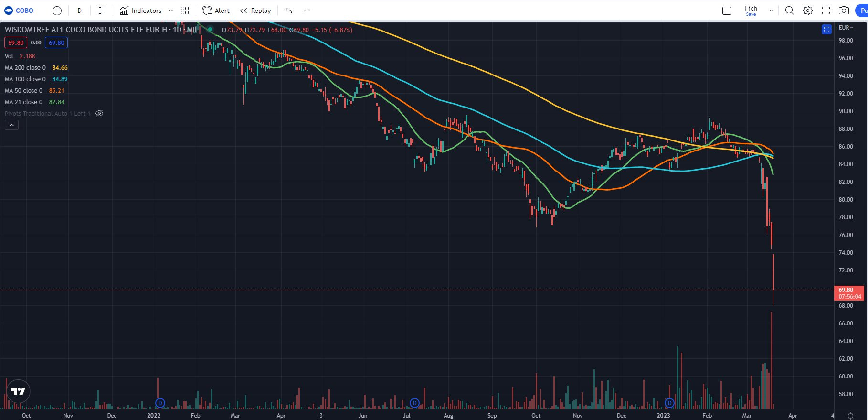Viewport: 868px width, 420px height.
Task: Open the COBO symbol search
Action: pyautogui.click(x=19, y=11)
